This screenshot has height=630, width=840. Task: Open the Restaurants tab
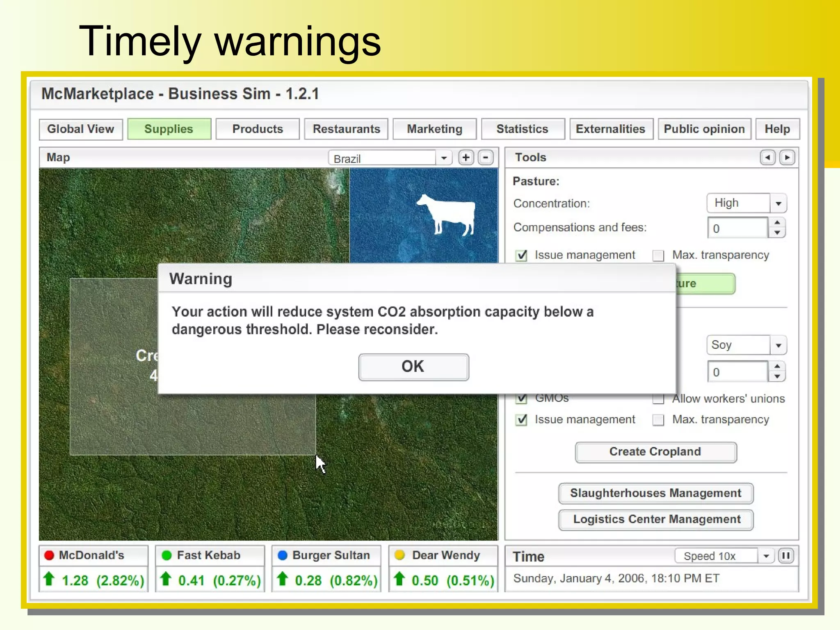click(x=346, y=129)
